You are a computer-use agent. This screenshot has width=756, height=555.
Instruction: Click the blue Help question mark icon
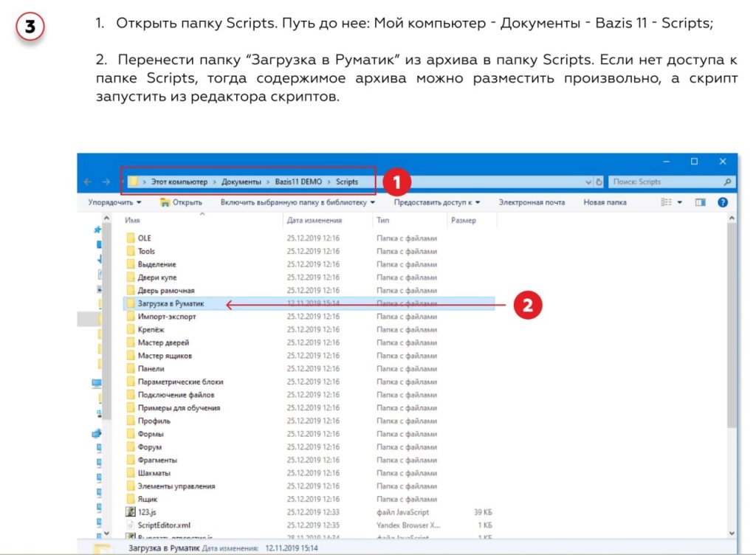point(723,202)
